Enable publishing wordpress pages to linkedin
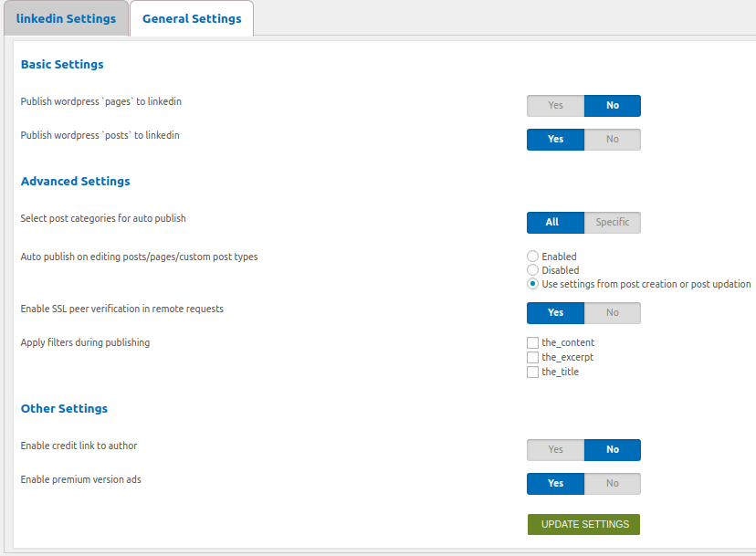Image resolution: width=756 pixels, height=556 pixels. pyautogui.click(x=554, y=105)
